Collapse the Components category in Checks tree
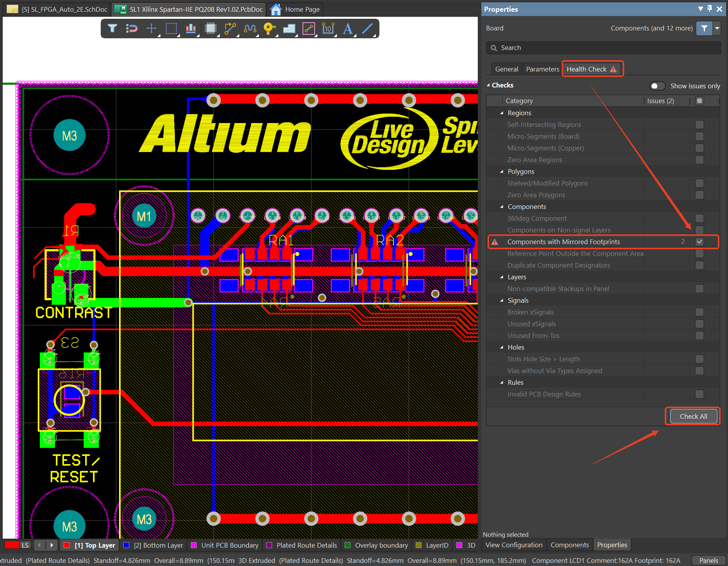Screen dimensions: 728x566 (502, 207)
